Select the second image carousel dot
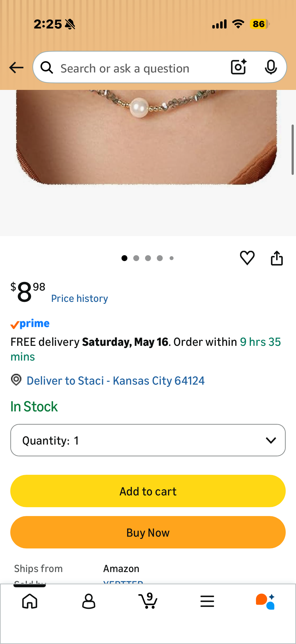The image size is (296, 644). click(136, 258)
